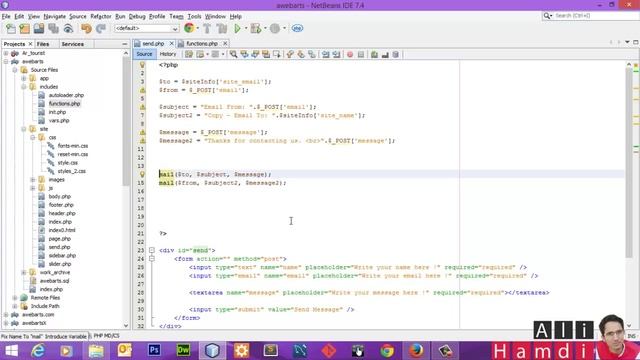Image resolution: width=640 pixels, height=360 pixels.
Task: Click the warning icon on line 9
Action: coord(142,132)
